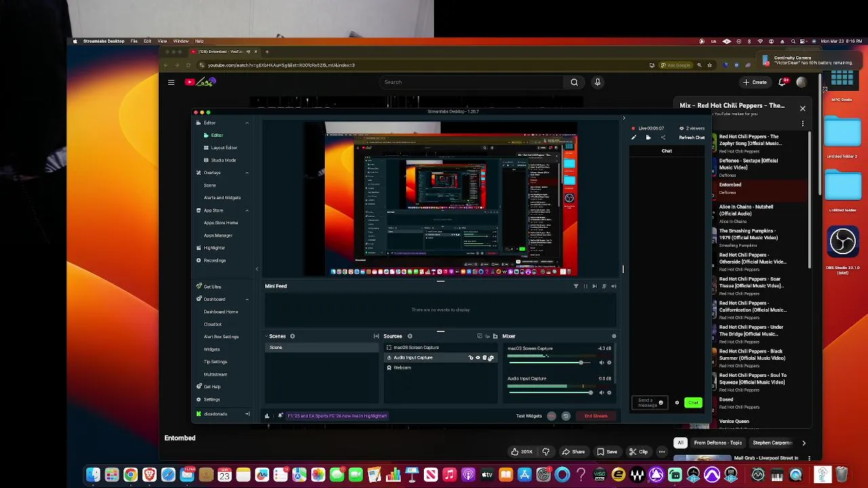This screenshot has height=488, width=868.
Task: Open scene transitions icon in Scenes panel
Action: point(376,336)
